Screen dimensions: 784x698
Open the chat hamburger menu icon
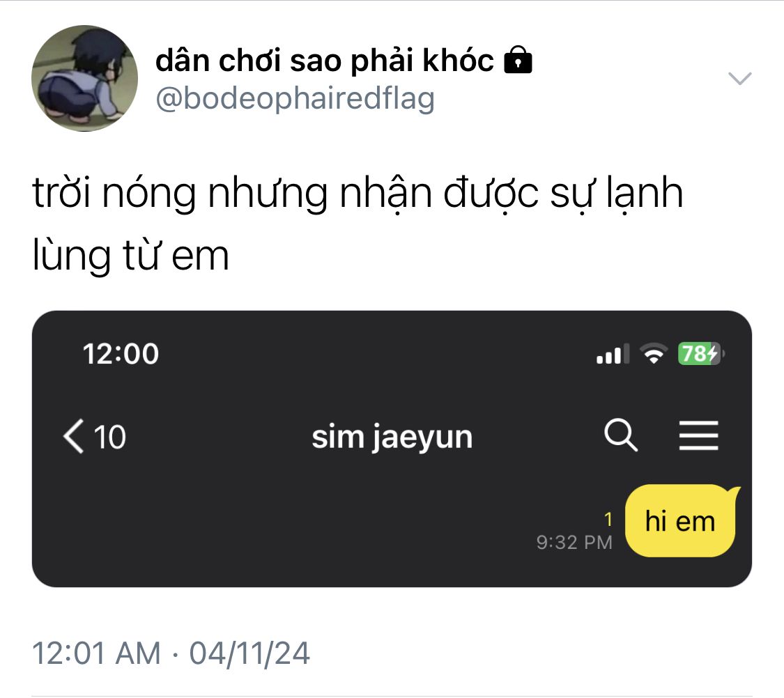click(x=698, y=435)
